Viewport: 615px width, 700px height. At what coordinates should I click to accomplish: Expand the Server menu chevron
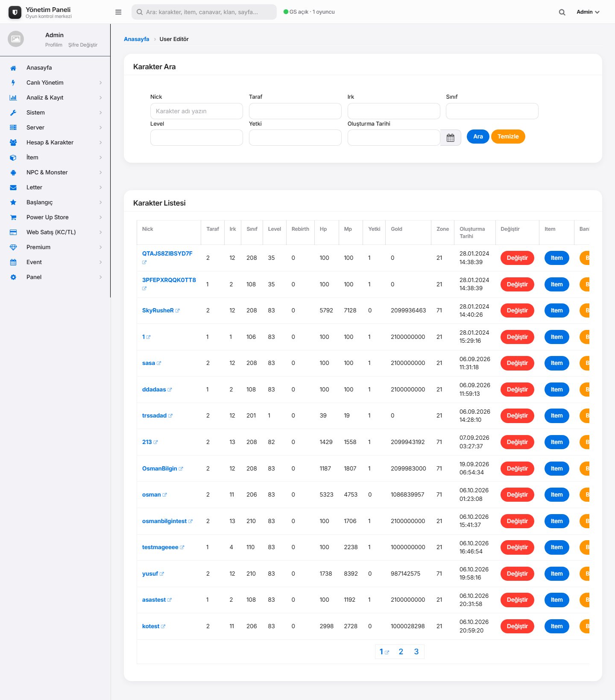click(x=101, y=128)
